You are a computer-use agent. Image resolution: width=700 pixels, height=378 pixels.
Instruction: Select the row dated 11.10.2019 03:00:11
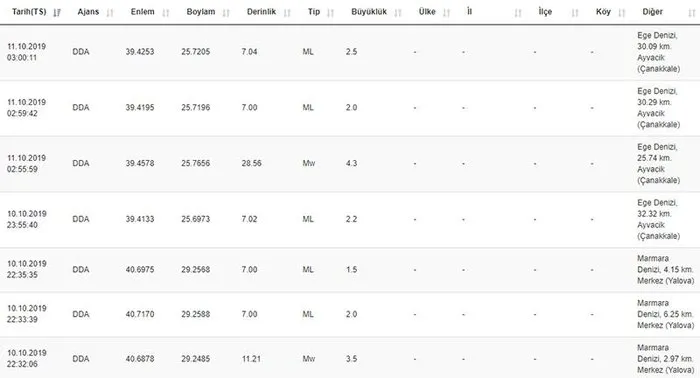tap(350, 52)
